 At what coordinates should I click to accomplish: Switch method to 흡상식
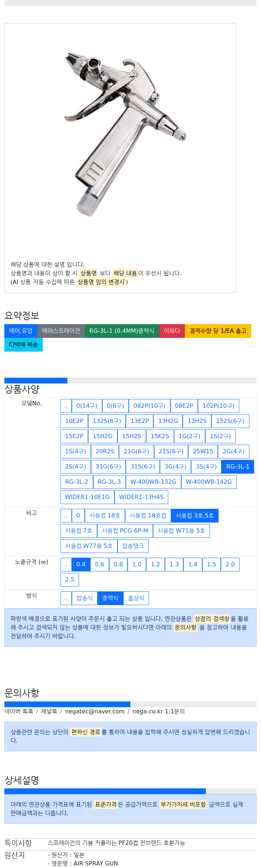point(136,598)
